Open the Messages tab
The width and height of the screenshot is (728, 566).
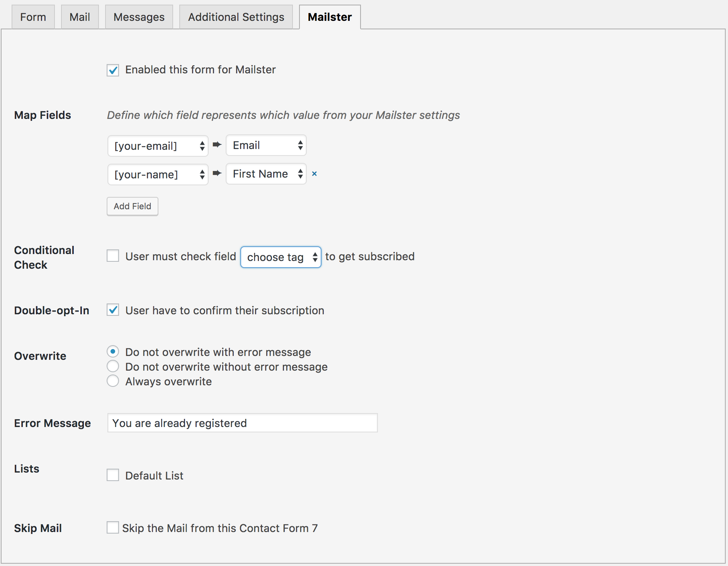(x=139, y=17)
